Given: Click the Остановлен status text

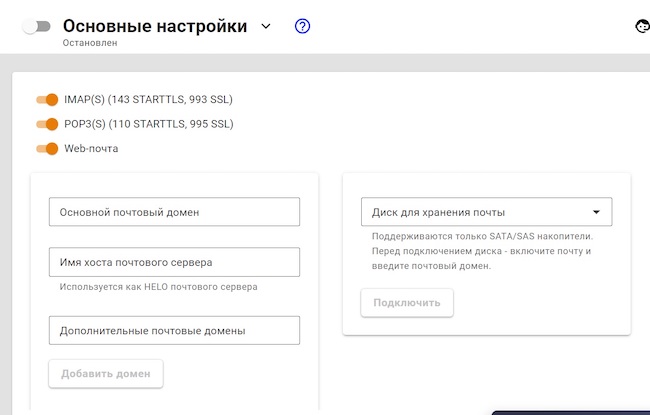Looking at the screenshot, I should [x=89, y=44].
